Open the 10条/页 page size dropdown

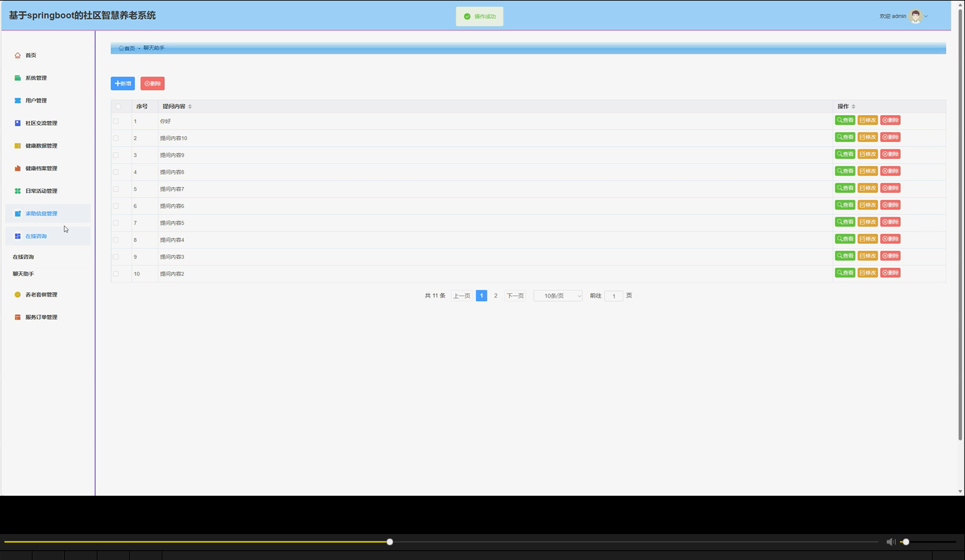(558, 296)
